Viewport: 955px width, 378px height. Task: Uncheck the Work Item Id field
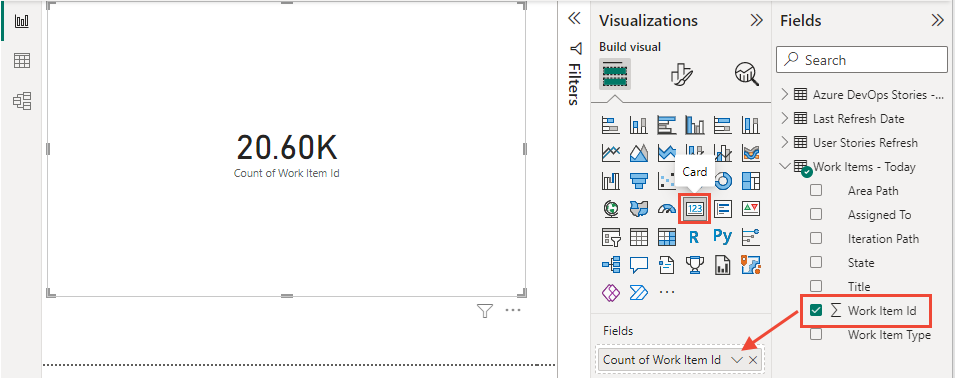[816, 310]
